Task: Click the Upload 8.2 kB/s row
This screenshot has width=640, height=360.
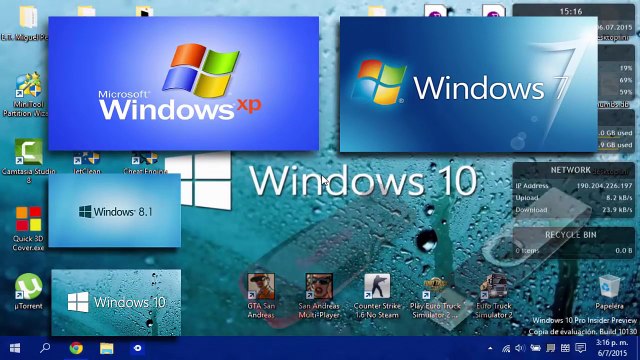Action: [x=573, y=198]
